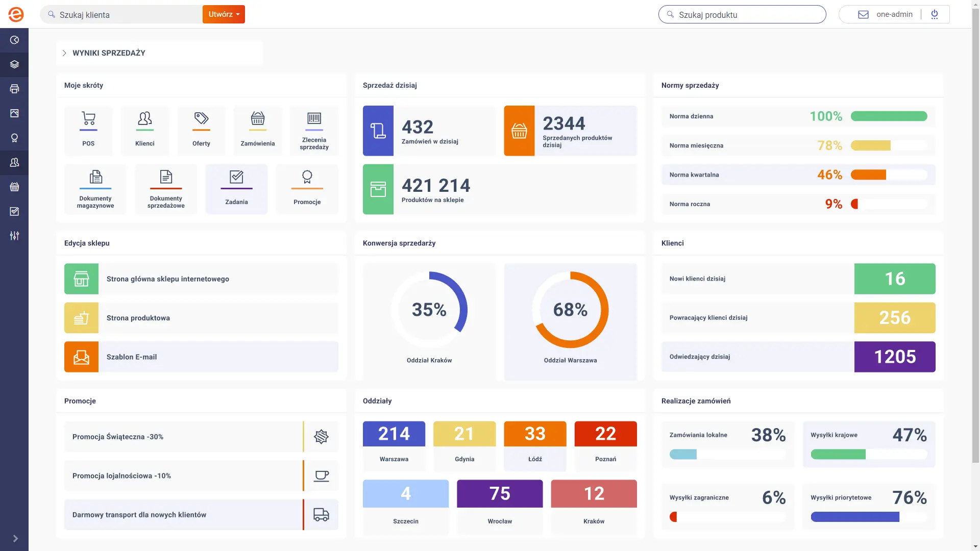980x551 pixels.
Task: Click the sliders settings icon in sidebar
Action: (14, 236)
